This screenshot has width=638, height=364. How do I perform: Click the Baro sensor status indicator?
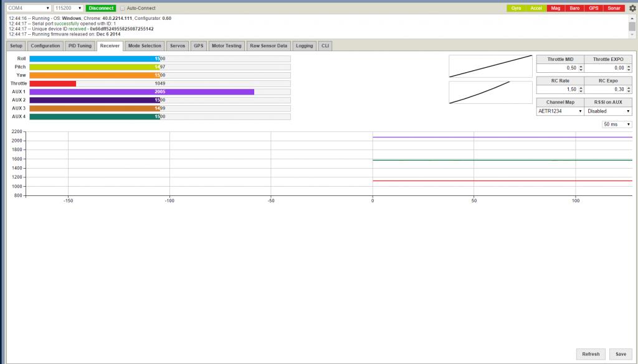(574, 8)
